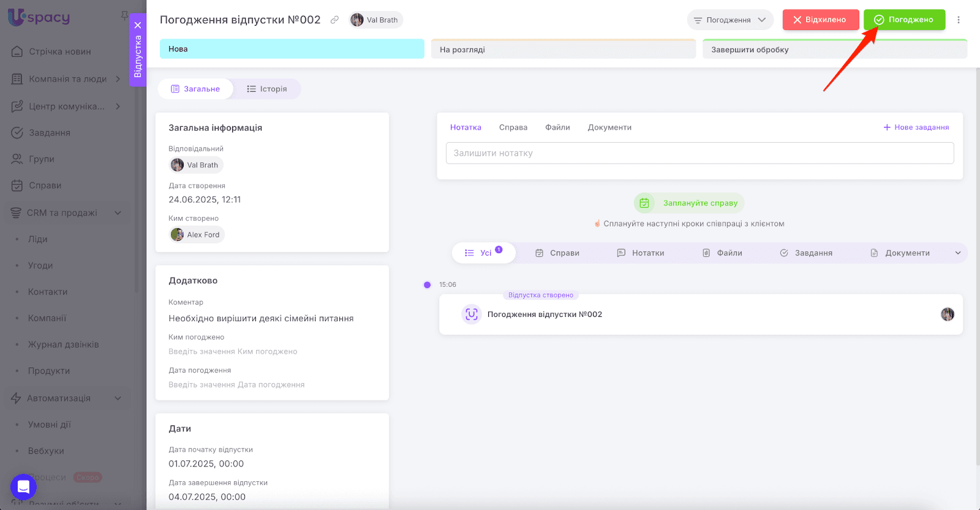Expand Компанія та люди submenu
The image size is (980, 510).
[x=118, y=78]
